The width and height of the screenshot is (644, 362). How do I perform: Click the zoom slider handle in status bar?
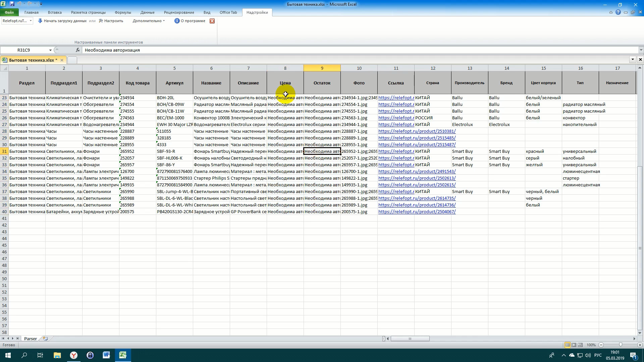coord(620,345)
